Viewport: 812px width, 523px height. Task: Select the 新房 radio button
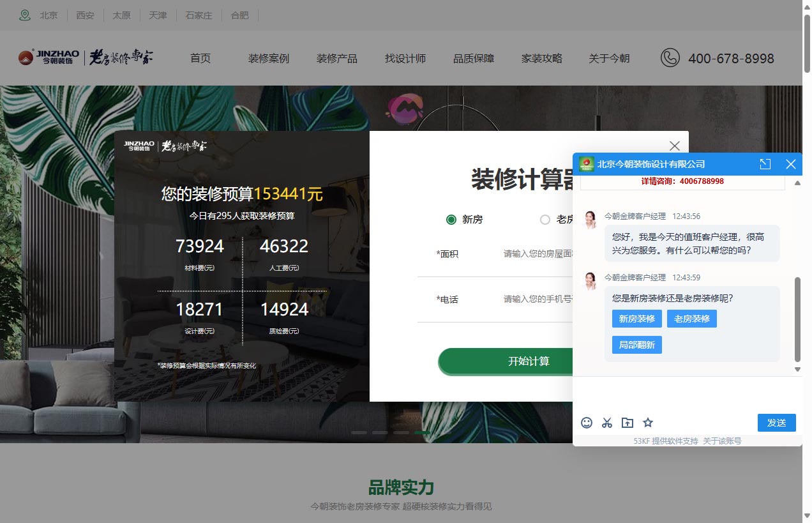click(451, 220)
